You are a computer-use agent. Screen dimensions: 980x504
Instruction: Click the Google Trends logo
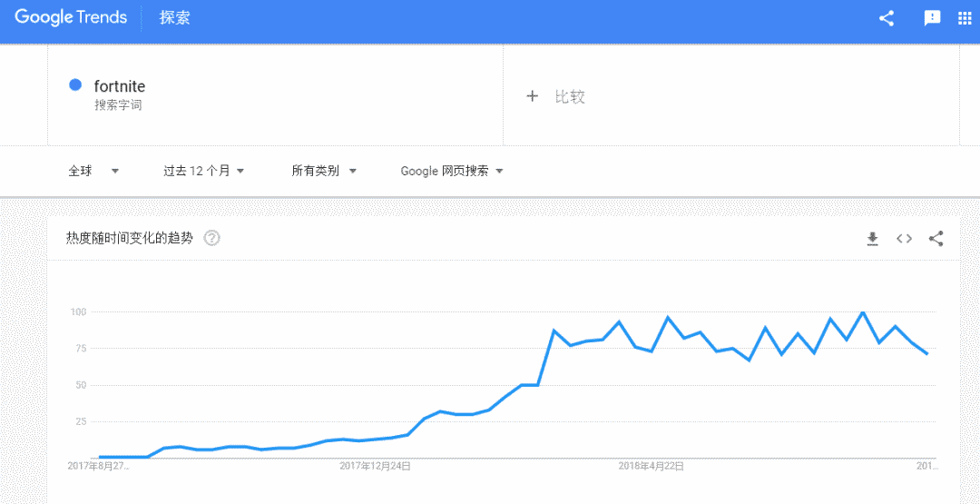click(x=71, y=17)
